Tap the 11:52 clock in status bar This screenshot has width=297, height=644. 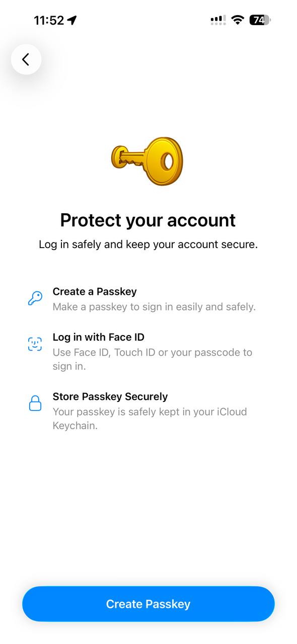click(x=49, y=20)
